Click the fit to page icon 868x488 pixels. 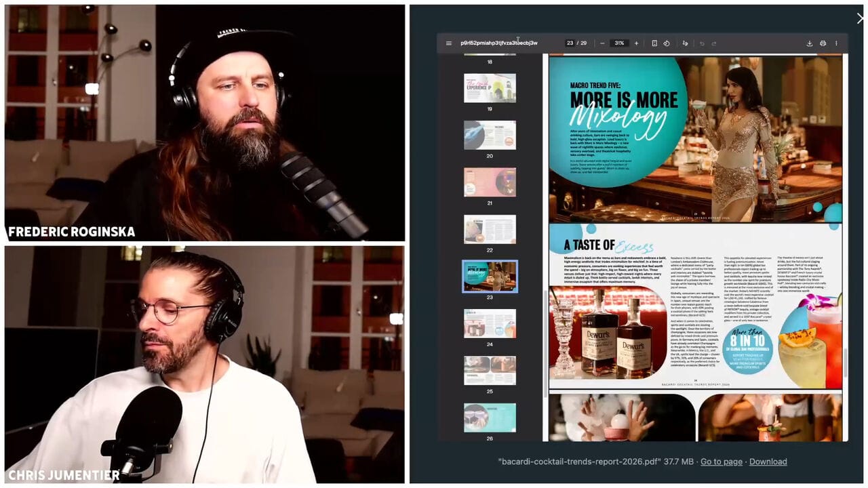[x=654, y=43]
